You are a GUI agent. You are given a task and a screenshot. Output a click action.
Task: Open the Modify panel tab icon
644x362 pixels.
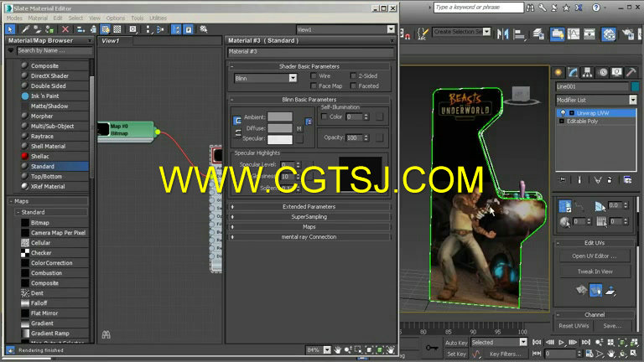click(x=573, y=73)
